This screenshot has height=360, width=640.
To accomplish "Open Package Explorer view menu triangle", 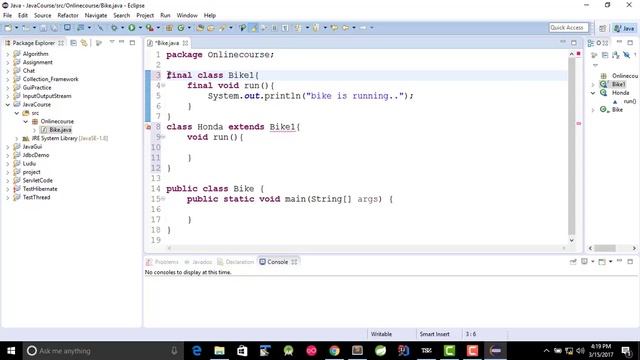I will pos(112,42).
